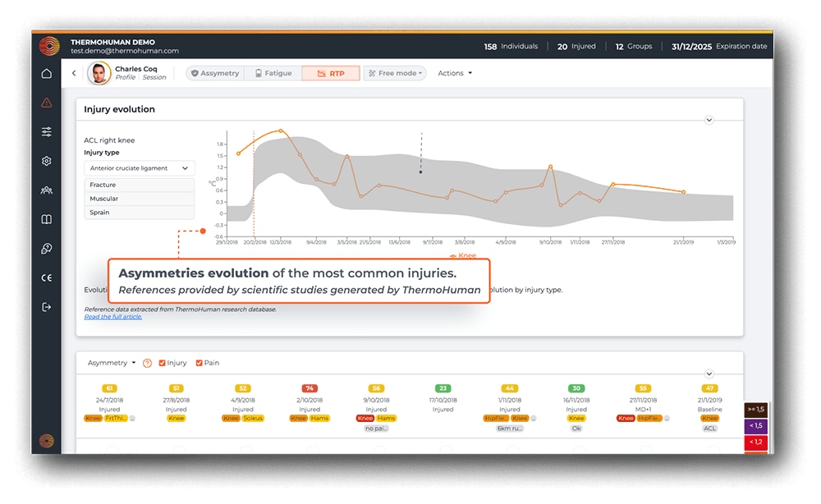The image size is (821, 504).
Task: Click the no pai... note on 9/10/2018
Action: (x=376, y=428)
